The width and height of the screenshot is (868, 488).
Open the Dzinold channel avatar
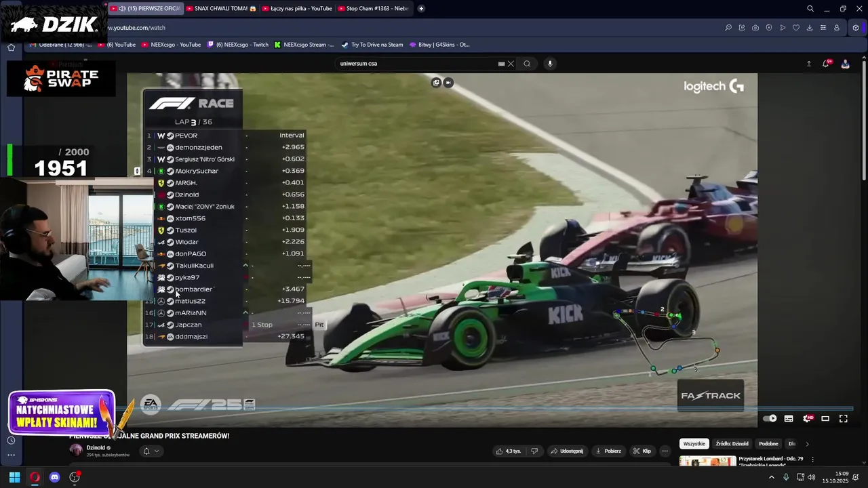[x=76, y=450]
